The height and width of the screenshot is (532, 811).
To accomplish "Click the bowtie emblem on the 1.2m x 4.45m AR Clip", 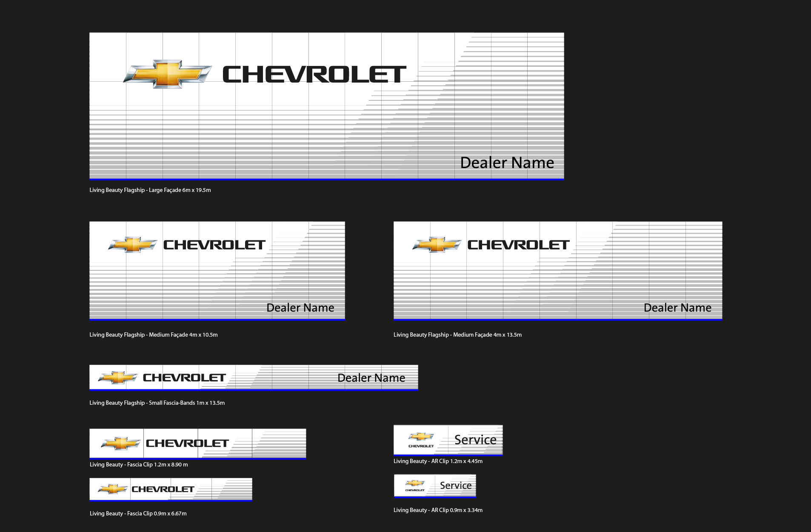I will pos(421,437).
